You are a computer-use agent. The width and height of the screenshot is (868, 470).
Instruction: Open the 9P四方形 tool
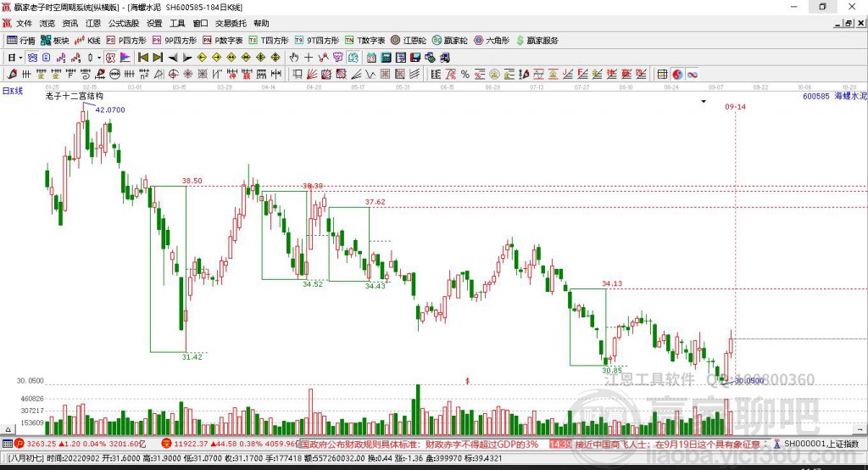point(174,41)
